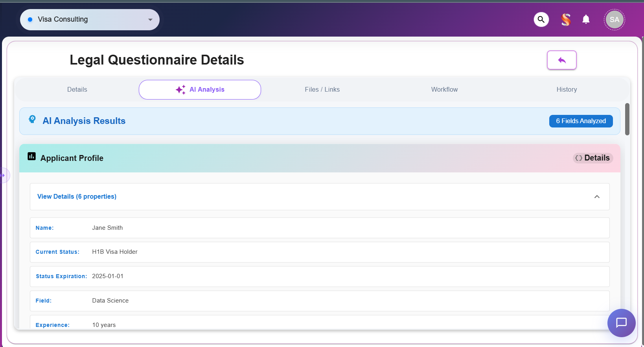Collapse View Details (6 properties) section
Image resolution: width=644 pixels, height=347 pixels.
pyautogui.click(x=320, y=197)
